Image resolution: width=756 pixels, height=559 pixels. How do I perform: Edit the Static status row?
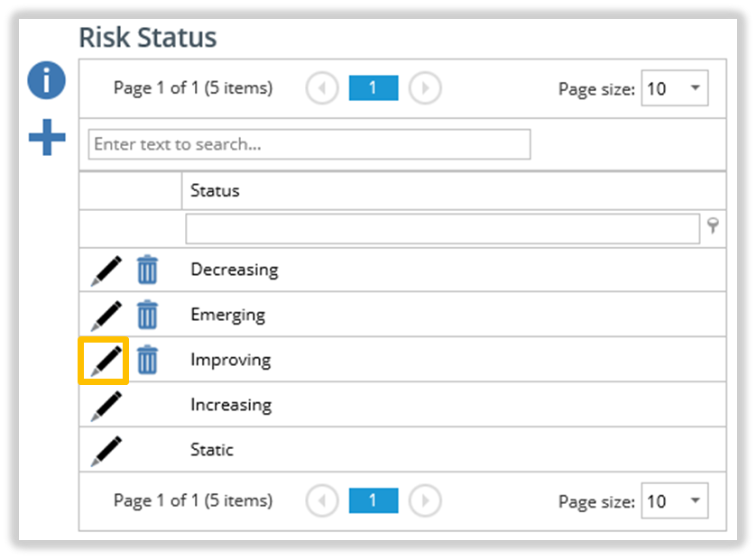[106, 451]
